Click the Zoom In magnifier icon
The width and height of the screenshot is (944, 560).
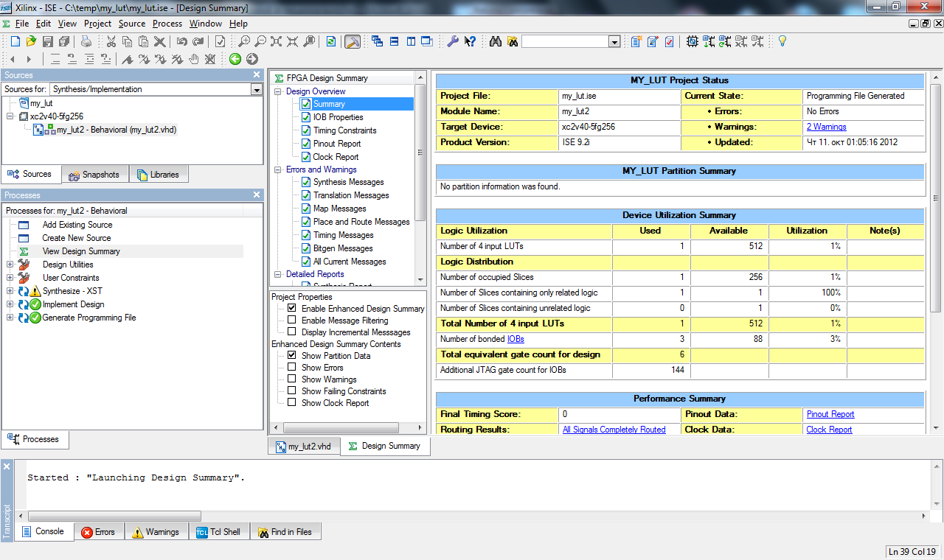pyautogui.click(x=243, y=41)
